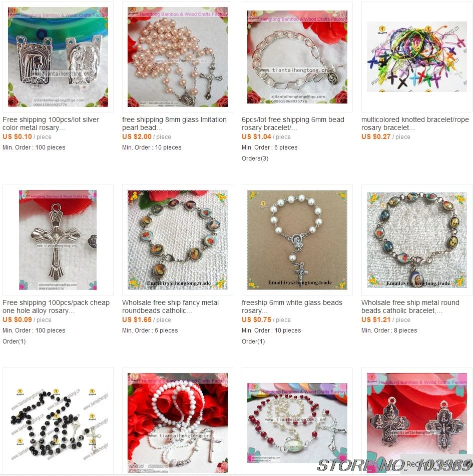Open the multicolored knotted bracelets image
Viewport: 473px width, 476px height.
[417, 57]
